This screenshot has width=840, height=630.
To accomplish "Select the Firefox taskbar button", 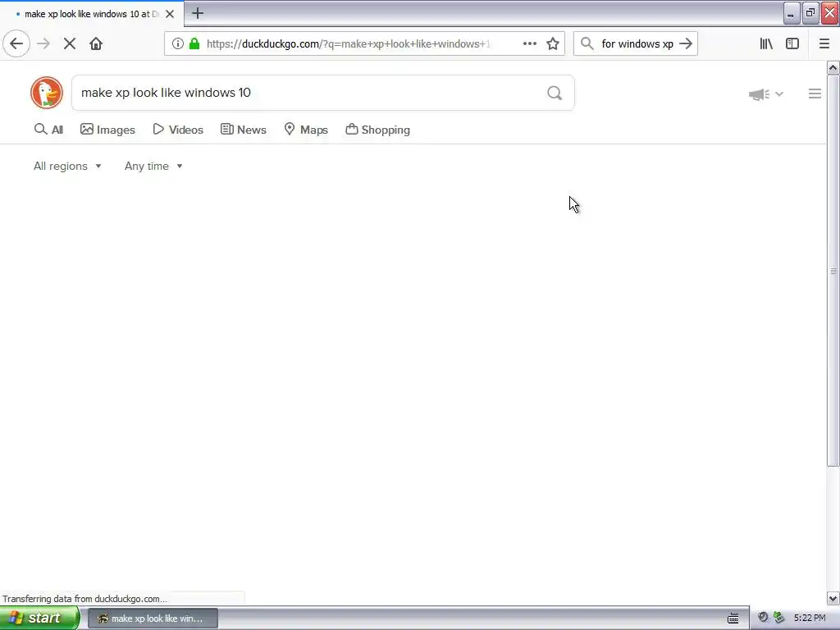I will 153,619.
